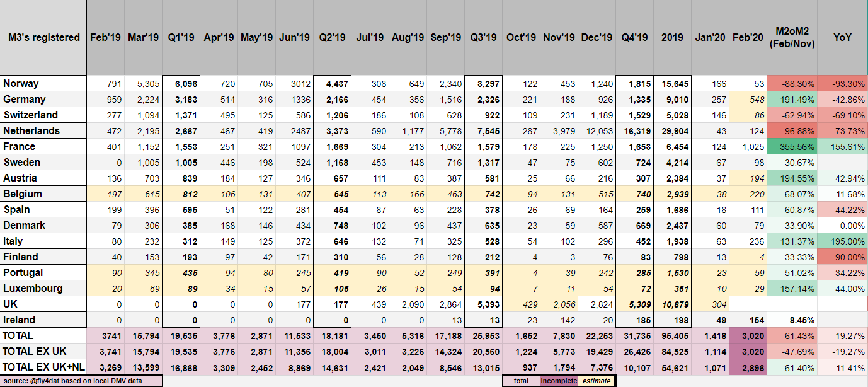Image resolution: width=868 pixels, height=387 pixels.
Task: Select the Italy row label
Action: 43,241
